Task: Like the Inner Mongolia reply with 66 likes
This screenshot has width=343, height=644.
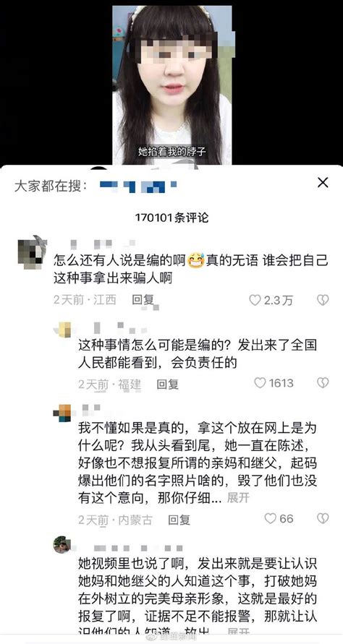Action: coord(270,518)
